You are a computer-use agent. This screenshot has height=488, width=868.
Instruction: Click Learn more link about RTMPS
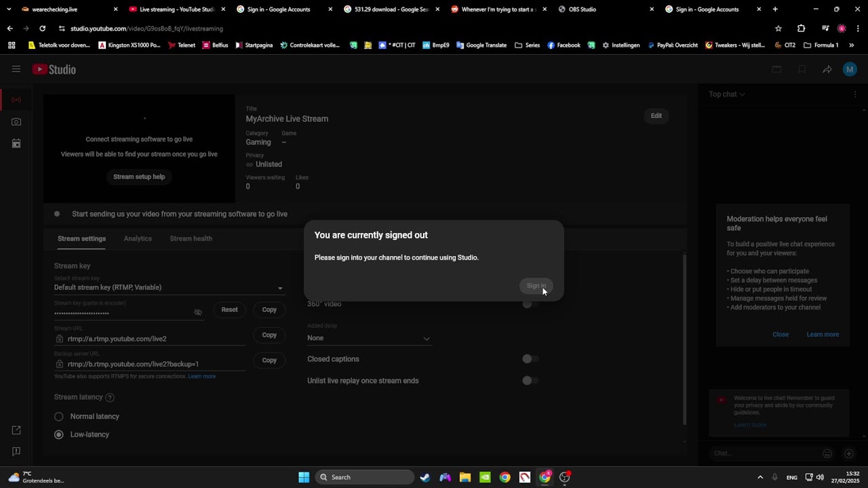[x=202, y=376]
